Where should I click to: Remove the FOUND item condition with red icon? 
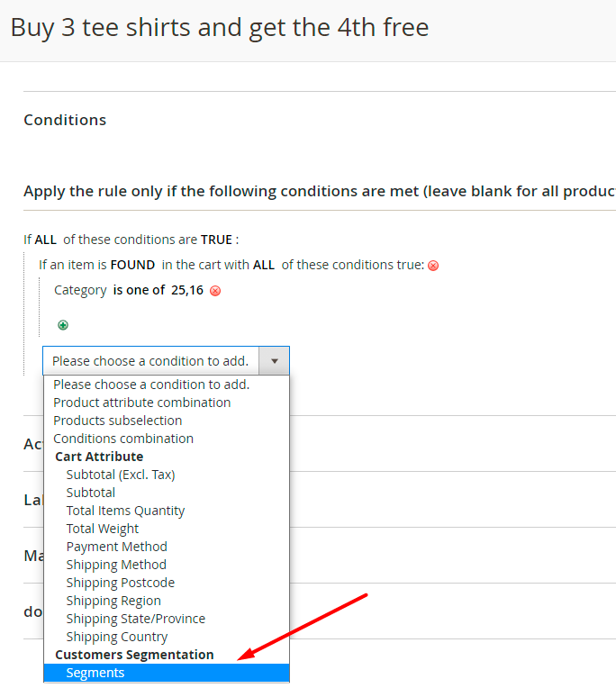433,266
